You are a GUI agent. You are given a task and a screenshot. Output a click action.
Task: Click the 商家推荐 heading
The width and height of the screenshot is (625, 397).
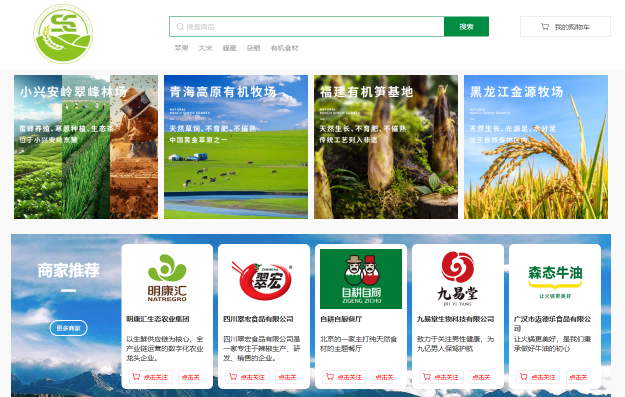coord(68,270)
